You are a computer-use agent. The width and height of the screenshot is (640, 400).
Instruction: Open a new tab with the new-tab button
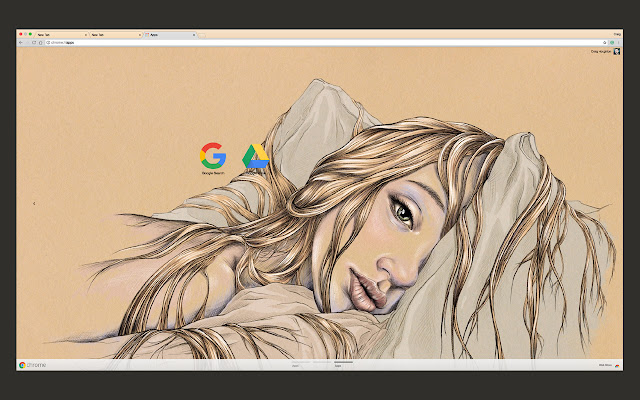[202, 36]
